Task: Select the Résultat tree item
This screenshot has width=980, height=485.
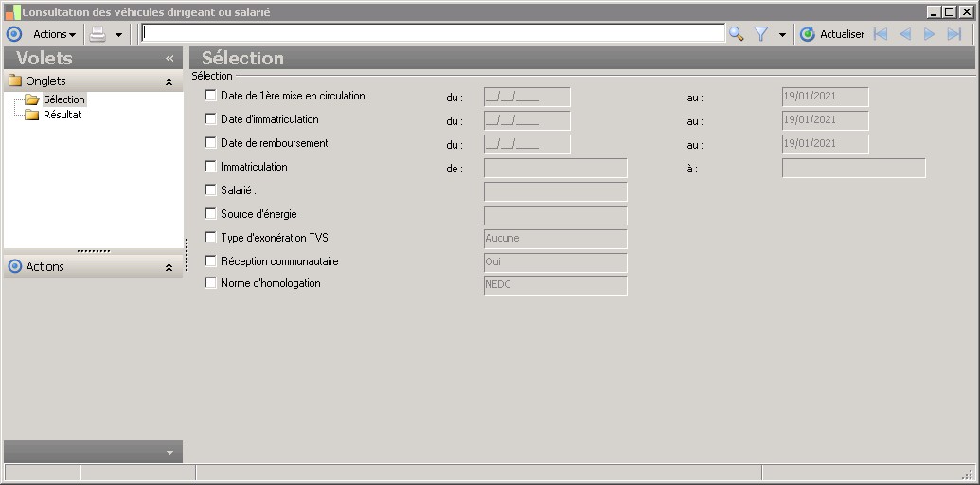Action: click(62, 115)
